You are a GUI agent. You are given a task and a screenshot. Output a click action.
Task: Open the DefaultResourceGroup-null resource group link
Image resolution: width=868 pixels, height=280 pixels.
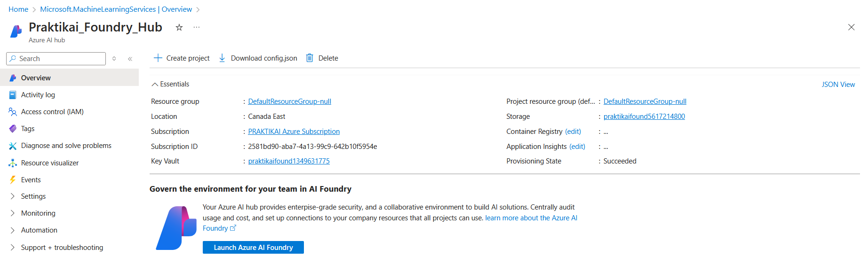pos(289,101)
